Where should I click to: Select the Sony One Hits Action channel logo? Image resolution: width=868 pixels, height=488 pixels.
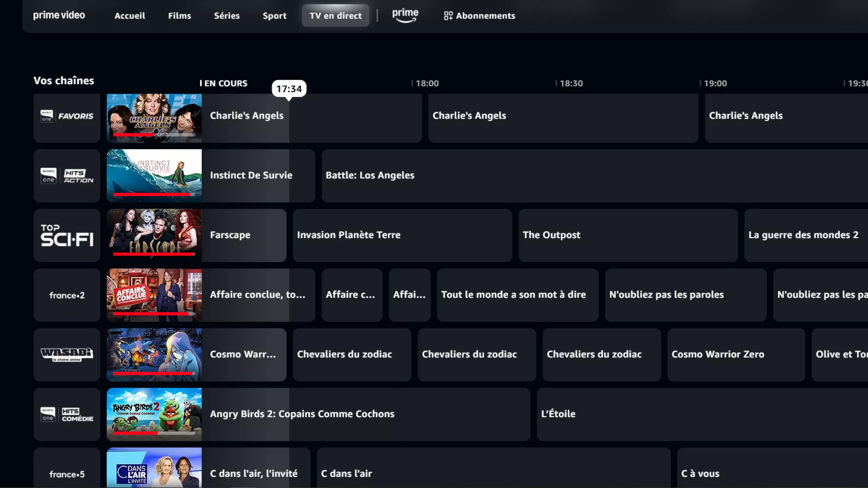(x=67, y=175)
